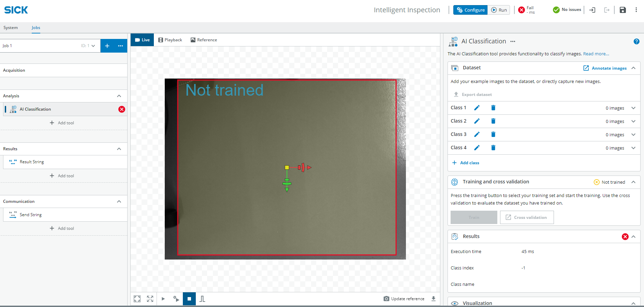This screenshot has height=307, width=644.
Task: Collapse the right Results panel
Action: tap(633, 237)
